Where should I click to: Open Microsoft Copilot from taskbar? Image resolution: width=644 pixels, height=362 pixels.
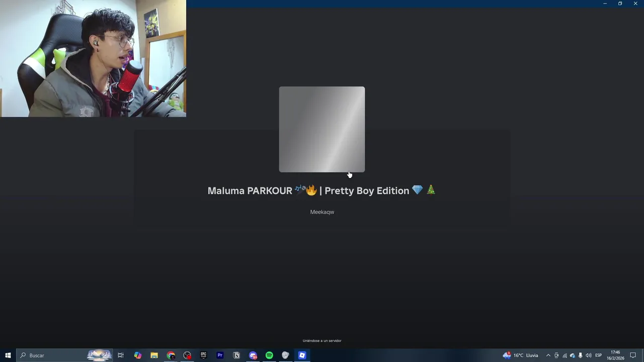[137, 355]
